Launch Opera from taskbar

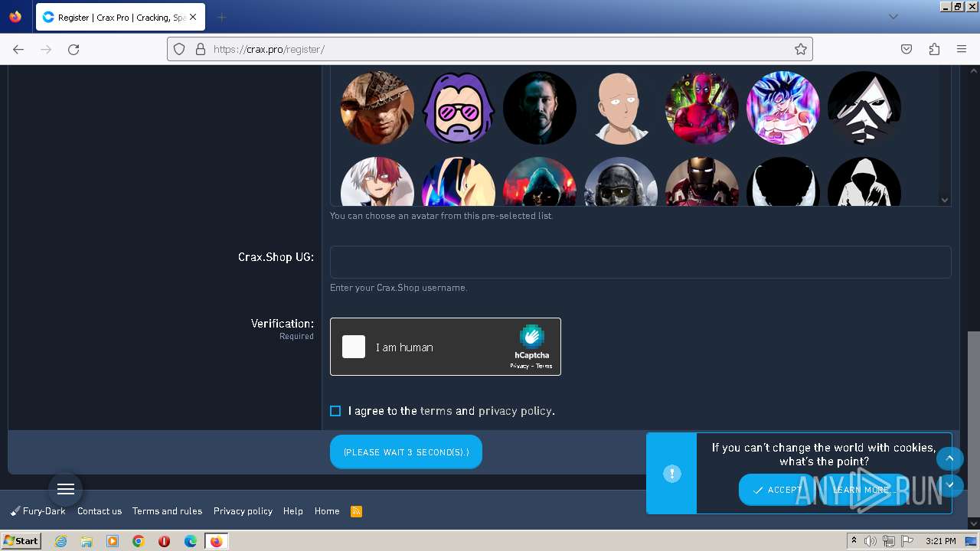tap(164, 541)
